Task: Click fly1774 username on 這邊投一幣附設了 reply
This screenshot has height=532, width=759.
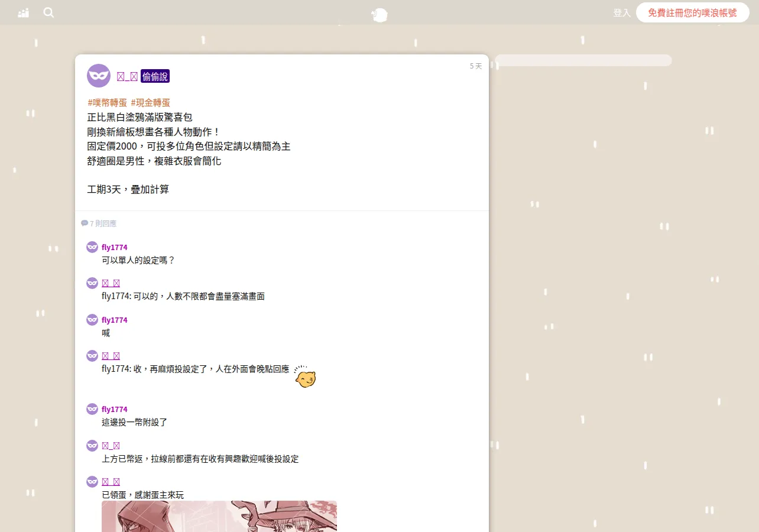Action: coord(115,409)
